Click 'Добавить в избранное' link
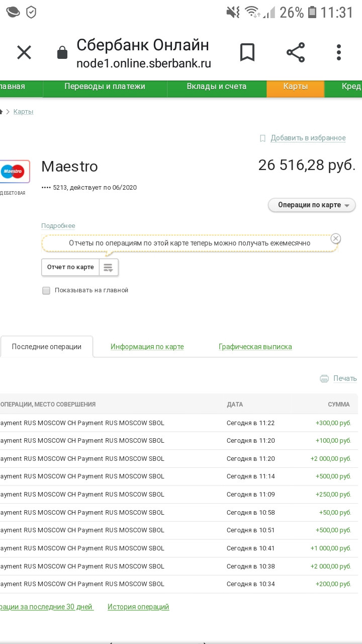 [x=308, y=138]
